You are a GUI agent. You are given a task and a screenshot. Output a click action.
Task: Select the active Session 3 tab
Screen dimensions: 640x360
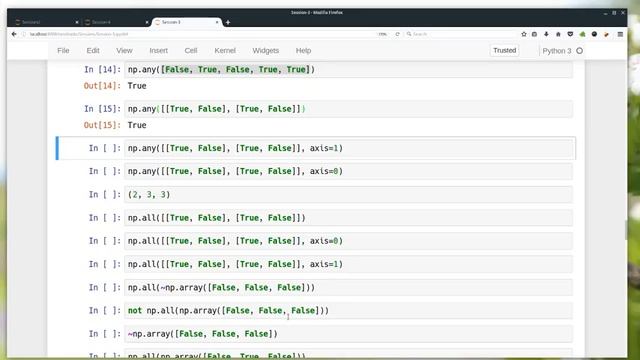[187, 22]
